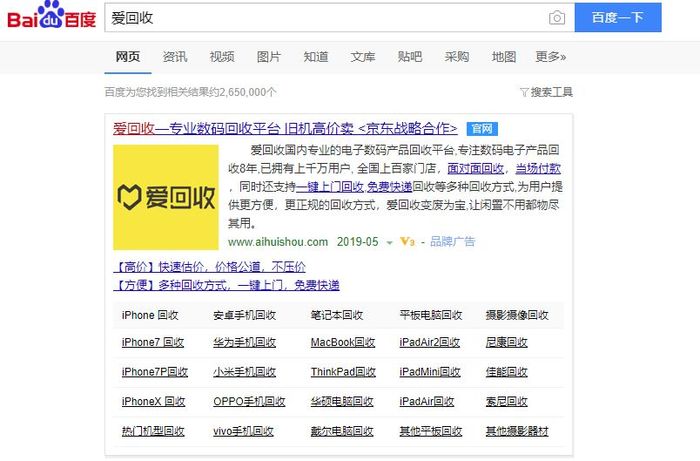Open the 免费快递 link in description

389,187
